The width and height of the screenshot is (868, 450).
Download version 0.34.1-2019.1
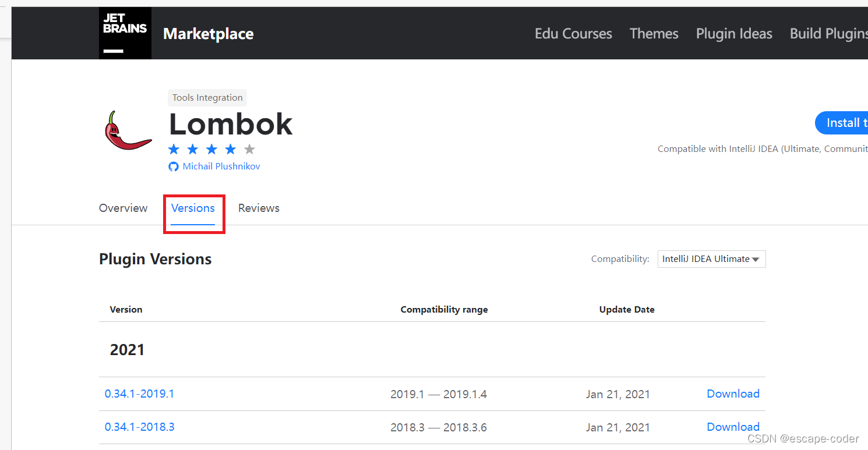733,394
